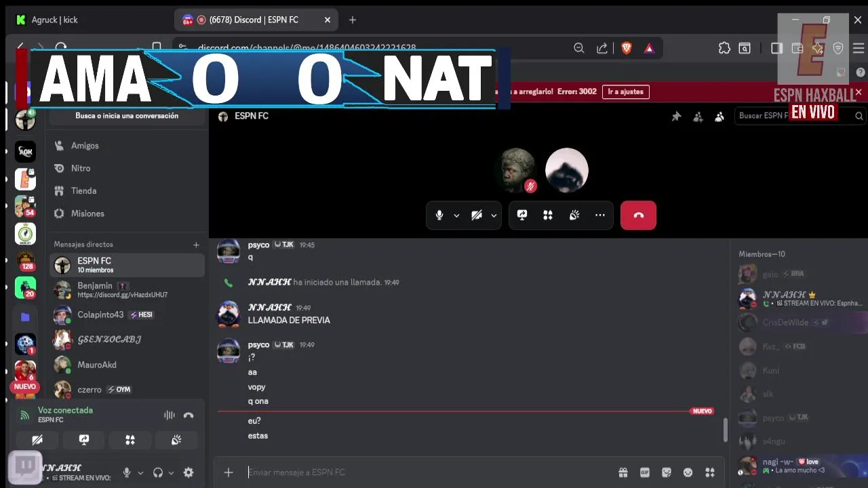The width and height of the screenshot is (868, 488).
Task: Open Misiones page
Action: (127, 213)
